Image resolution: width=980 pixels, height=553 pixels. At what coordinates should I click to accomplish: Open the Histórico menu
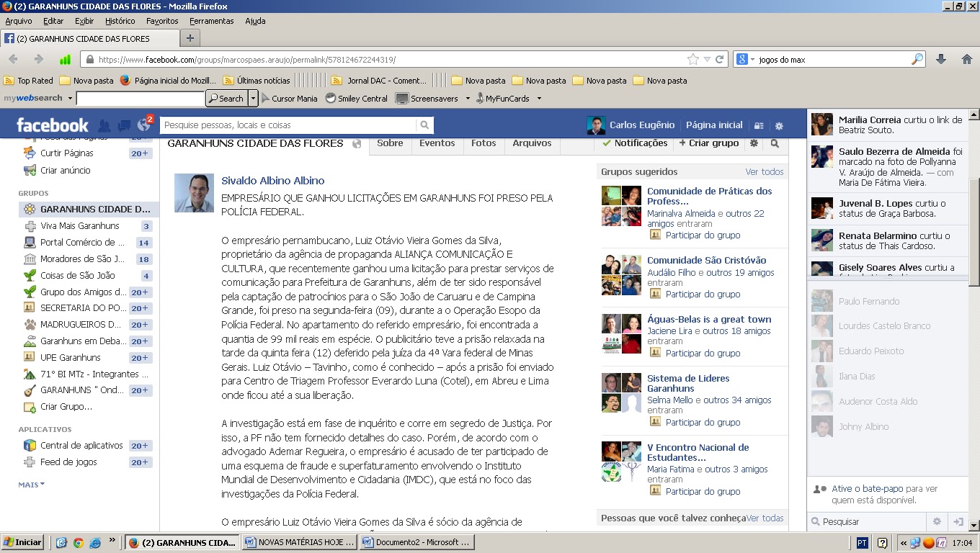coord(120,21)
